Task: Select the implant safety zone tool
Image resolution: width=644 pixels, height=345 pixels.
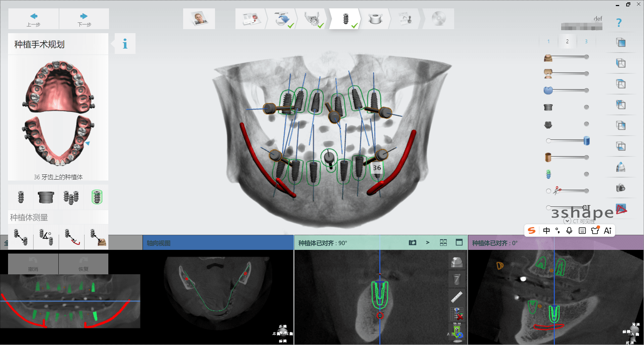Action: pyautogui.click(x=97, y=197)
